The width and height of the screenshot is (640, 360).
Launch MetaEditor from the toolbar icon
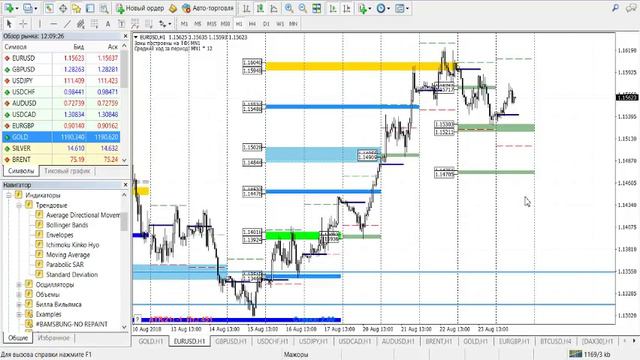[173, 8]
